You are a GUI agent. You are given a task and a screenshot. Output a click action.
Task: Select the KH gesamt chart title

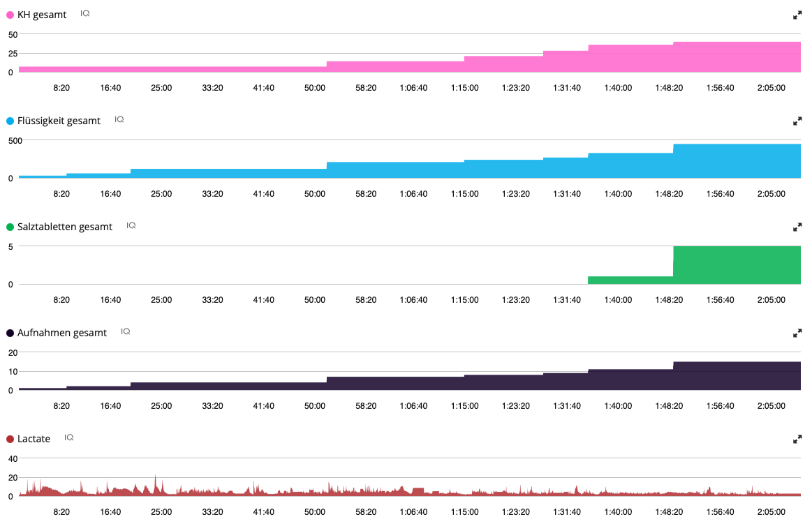point(42,15)
